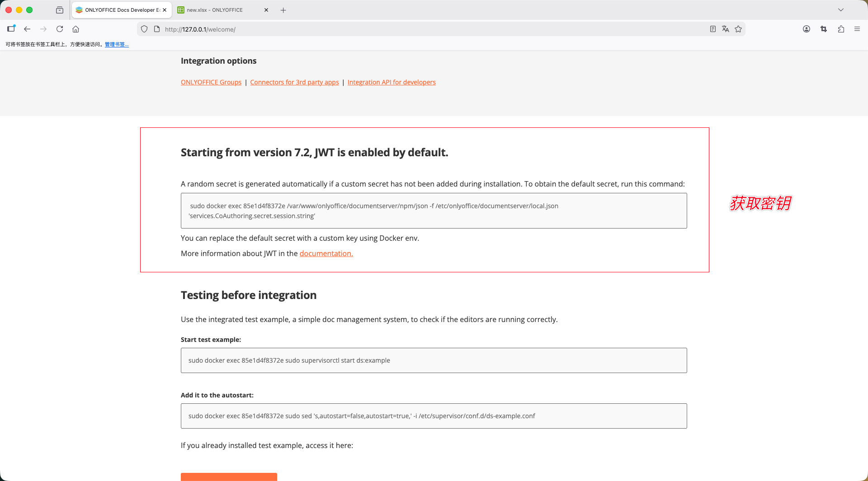Click the Testing before integration heading
Viewport: 868px width, 481px height.
click(249, 295)
